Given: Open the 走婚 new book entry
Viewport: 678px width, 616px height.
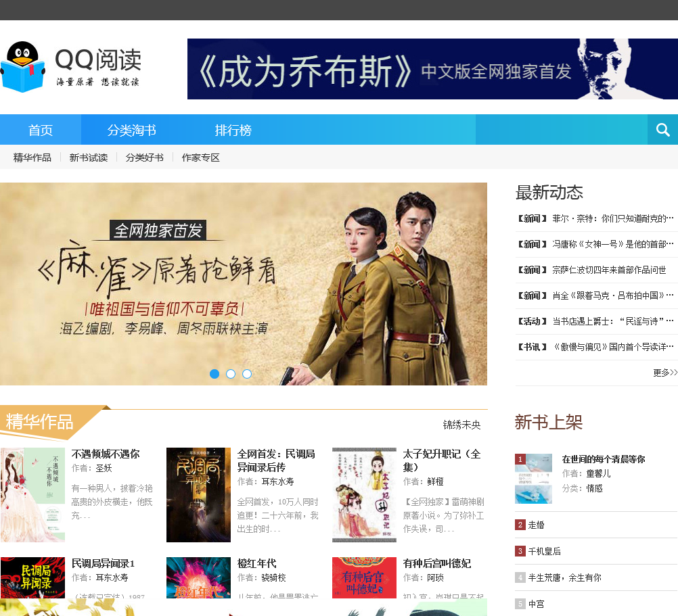Looking at the screenshot, I should tap(536, 525).
